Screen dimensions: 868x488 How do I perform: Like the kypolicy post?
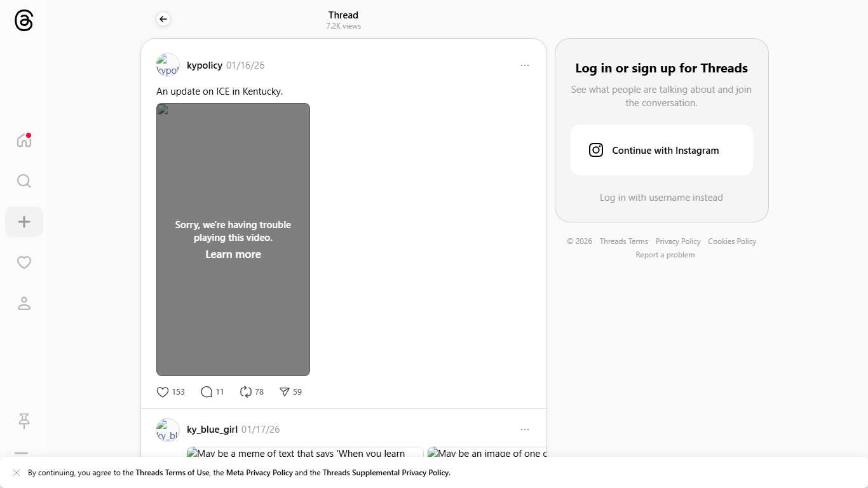[x=163, y=392]
